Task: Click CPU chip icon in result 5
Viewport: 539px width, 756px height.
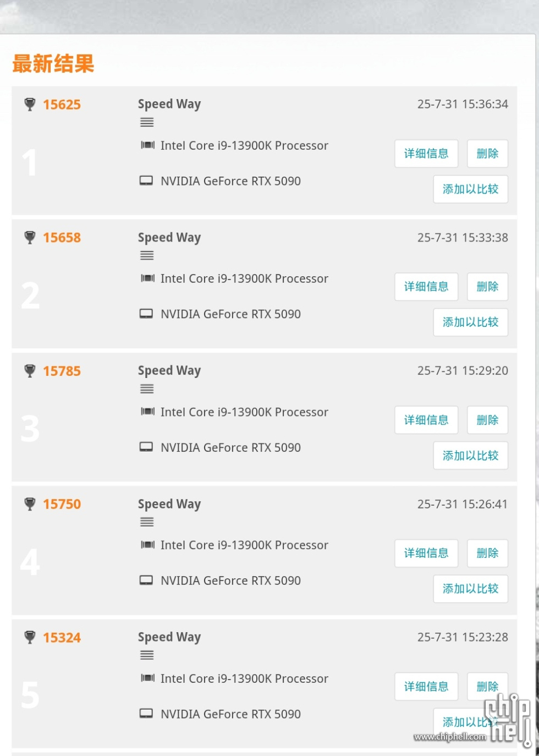Action: tap(147, 678)
